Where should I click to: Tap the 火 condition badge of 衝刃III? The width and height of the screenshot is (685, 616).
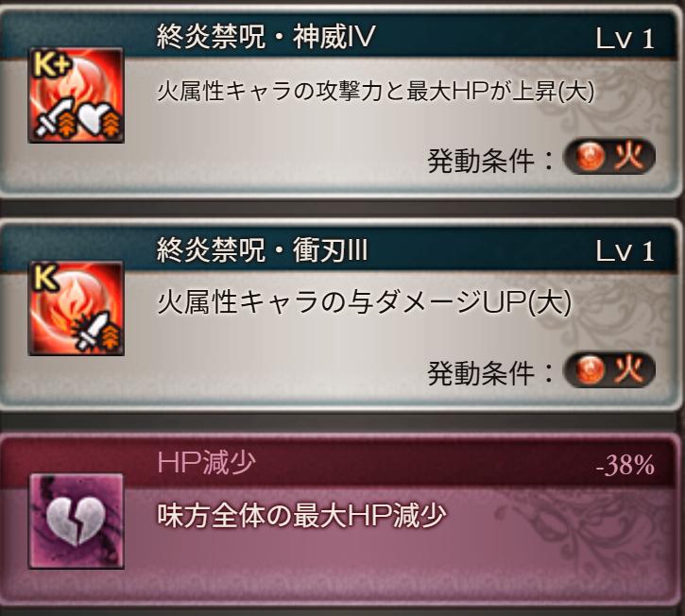coord(609,370)
